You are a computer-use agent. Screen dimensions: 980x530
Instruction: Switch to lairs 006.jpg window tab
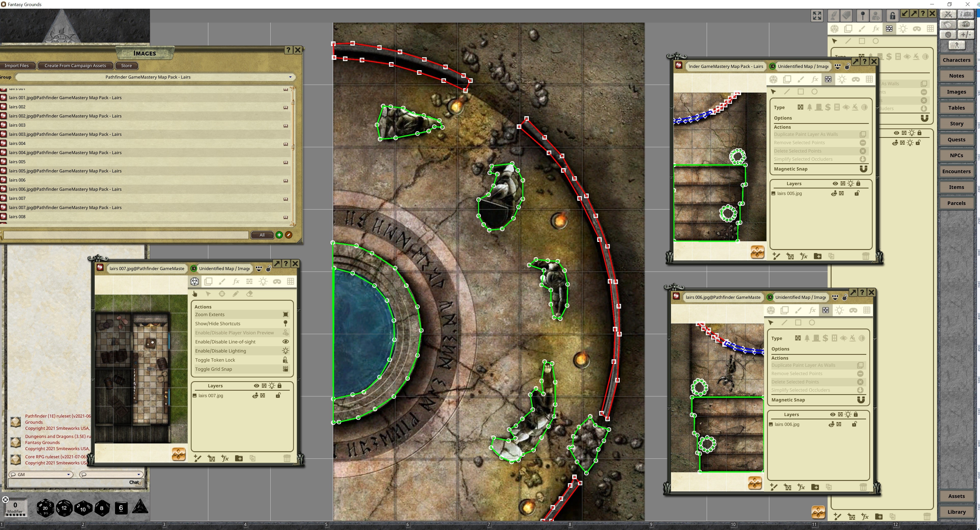723,297
